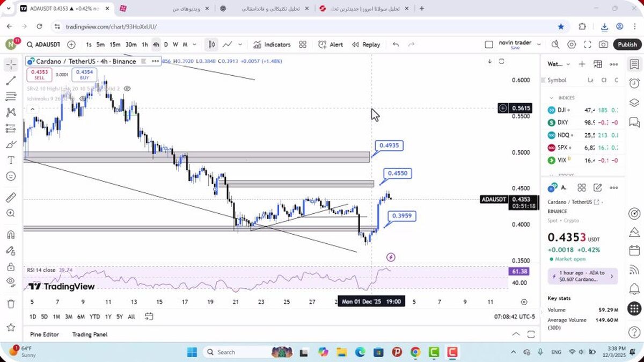The height and width of the screenshot is (362, 644).
Task: Open indicator templates grid icon
Action: (x=303, y=45)
